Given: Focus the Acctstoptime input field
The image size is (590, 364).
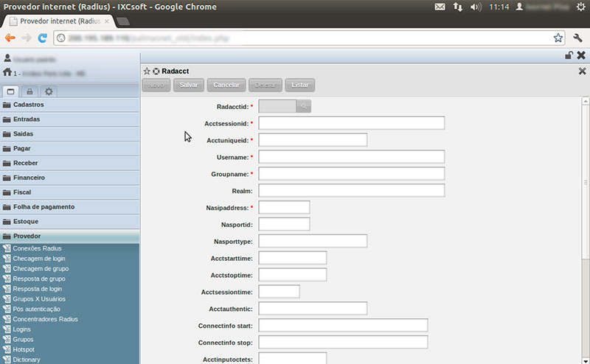Looking at the screenshot, I should (292, 275).
